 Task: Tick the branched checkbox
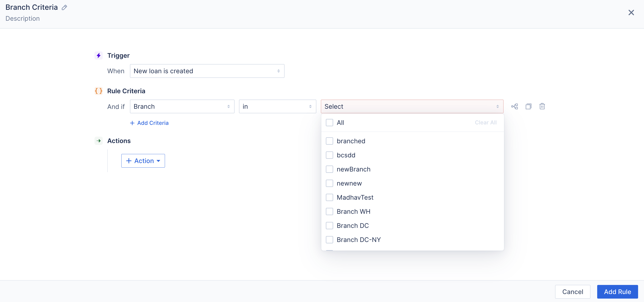point(329,141)
